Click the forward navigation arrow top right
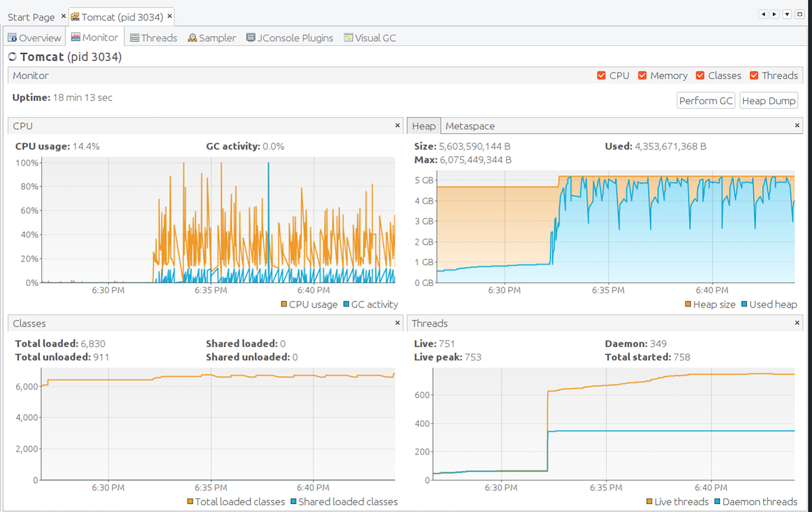The height and width of the screenshot is (512, 812). (774, 14)
